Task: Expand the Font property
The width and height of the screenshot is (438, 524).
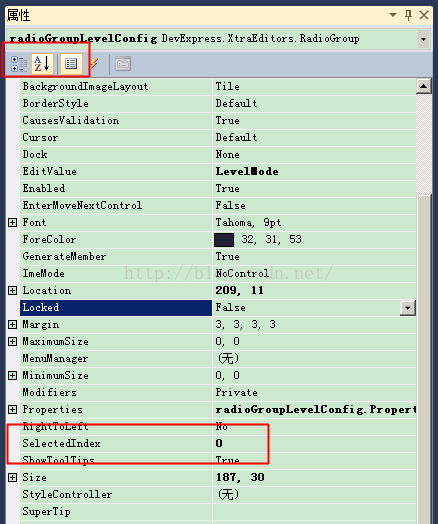Action: click(x=12, y=223)
